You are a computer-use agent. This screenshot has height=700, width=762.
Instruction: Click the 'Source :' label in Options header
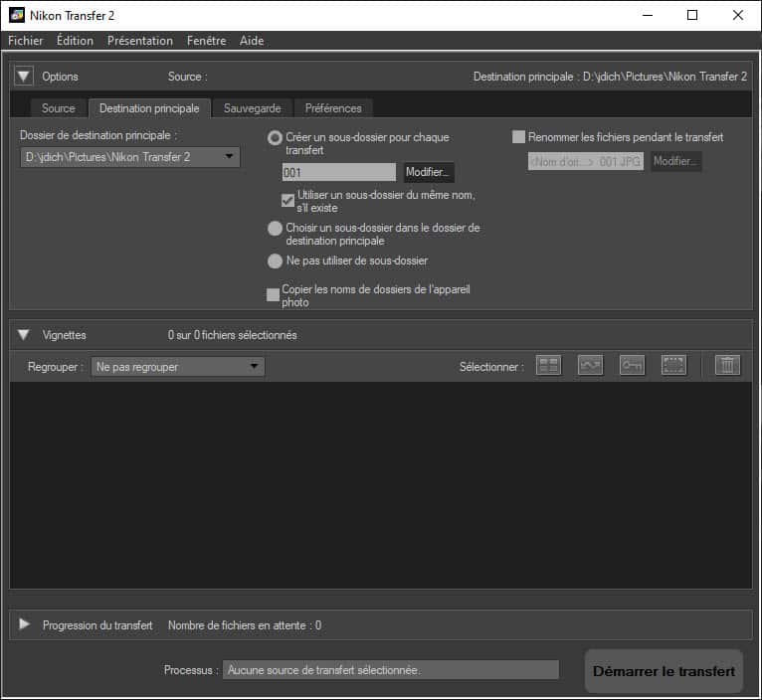(188, 77)
